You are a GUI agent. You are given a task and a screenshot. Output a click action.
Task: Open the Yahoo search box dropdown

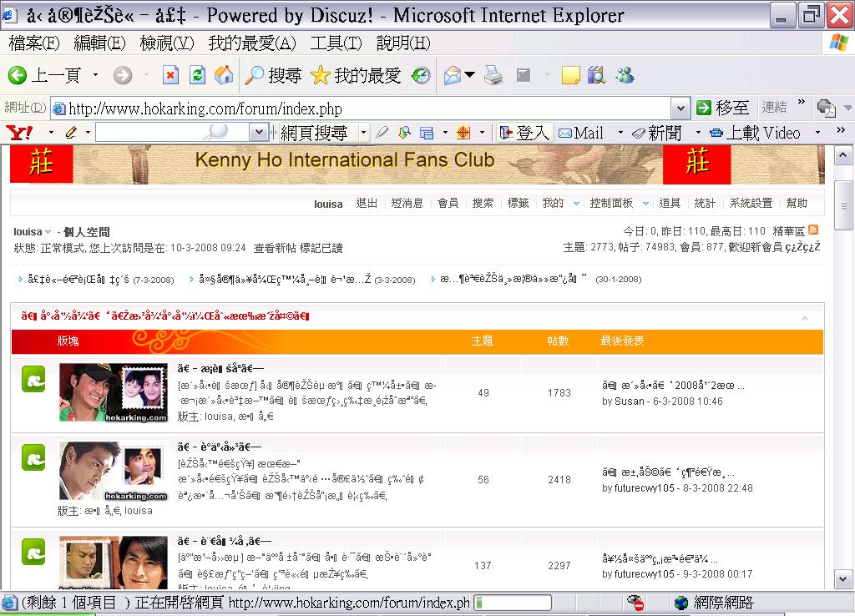click(259, 132)
